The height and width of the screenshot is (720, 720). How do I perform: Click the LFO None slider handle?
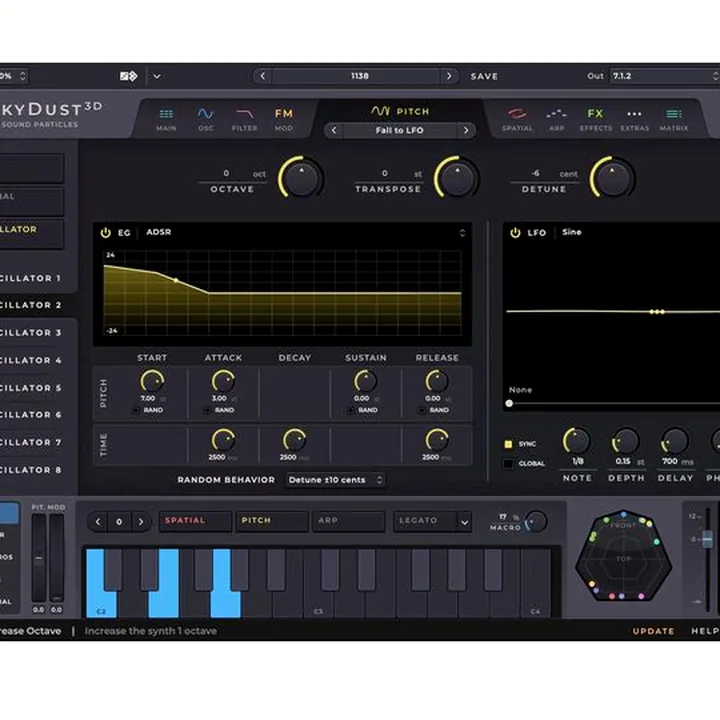pos(509,403)
